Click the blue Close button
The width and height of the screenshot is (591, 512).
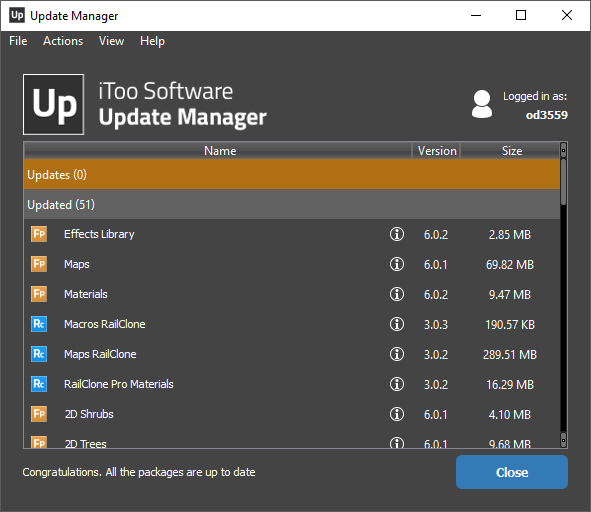tap(512, 472)
